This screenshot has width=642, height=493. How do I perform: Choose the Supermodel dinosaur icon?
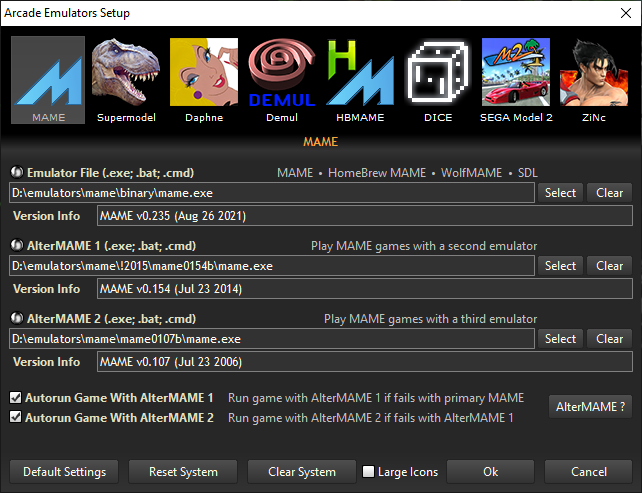[125, 80]
